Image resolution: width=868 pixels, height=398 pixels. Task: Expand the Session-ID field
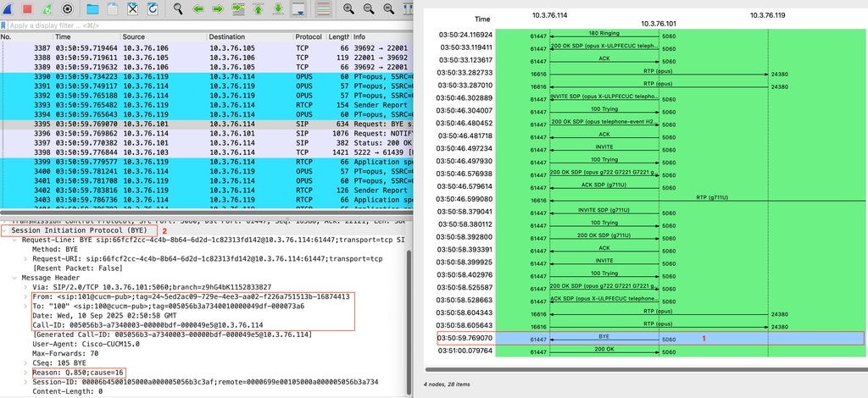[x=26, y=381]
